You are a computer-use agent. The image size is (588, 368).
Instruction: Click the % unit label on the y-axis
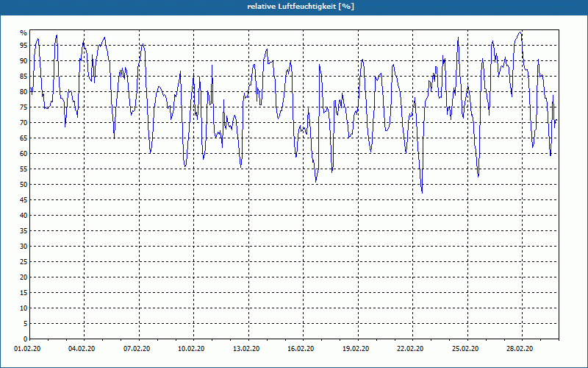pos(24,33)
